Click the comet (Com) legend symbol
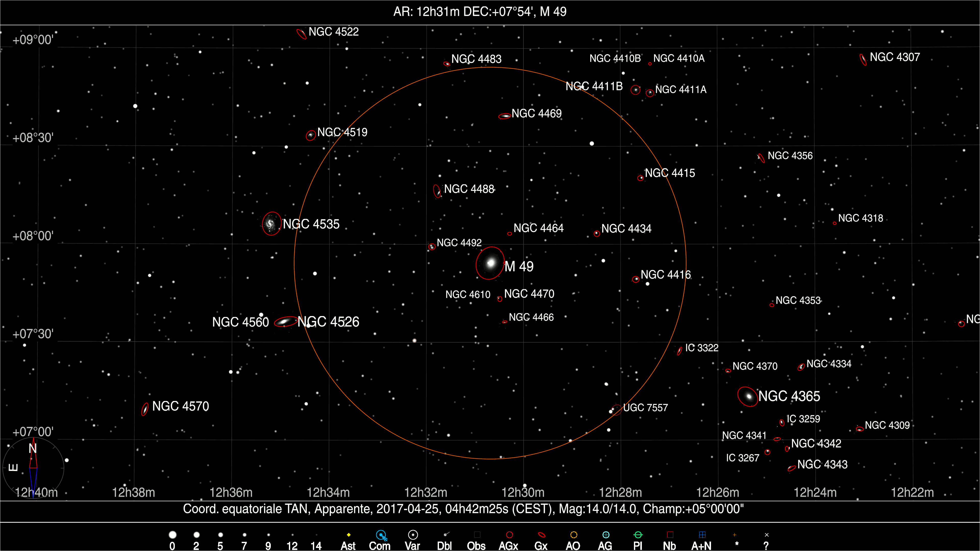The height and width of the screenshot is (551, 980). click(x=381, y=535)
